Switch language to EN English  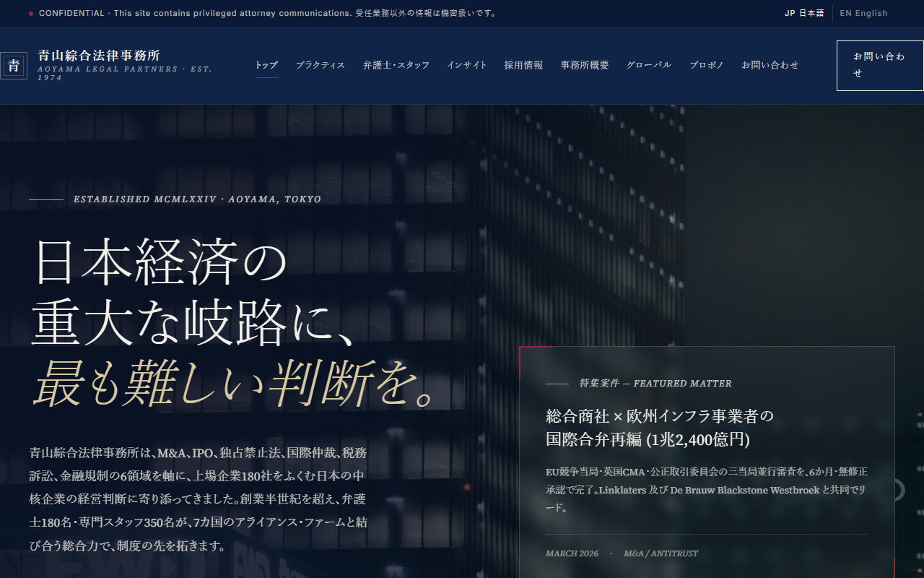click(x=863, y=13)
